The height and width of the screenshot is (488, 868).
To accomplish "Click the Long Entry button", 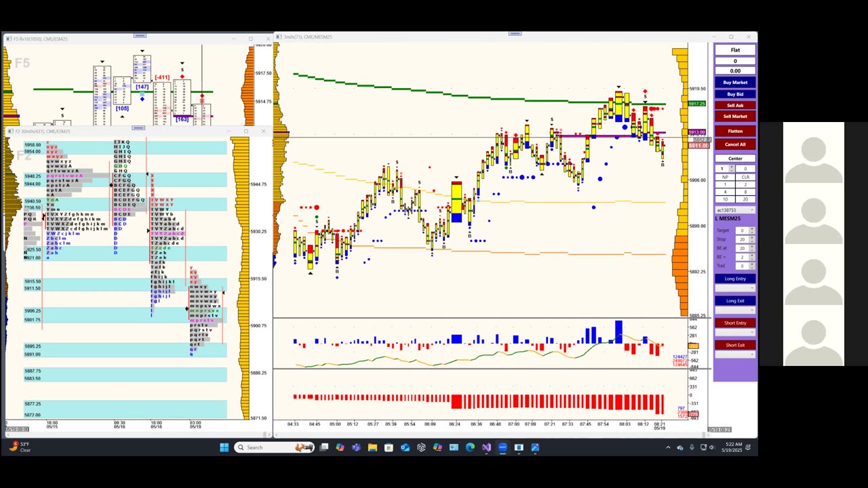I will (735, 279).
